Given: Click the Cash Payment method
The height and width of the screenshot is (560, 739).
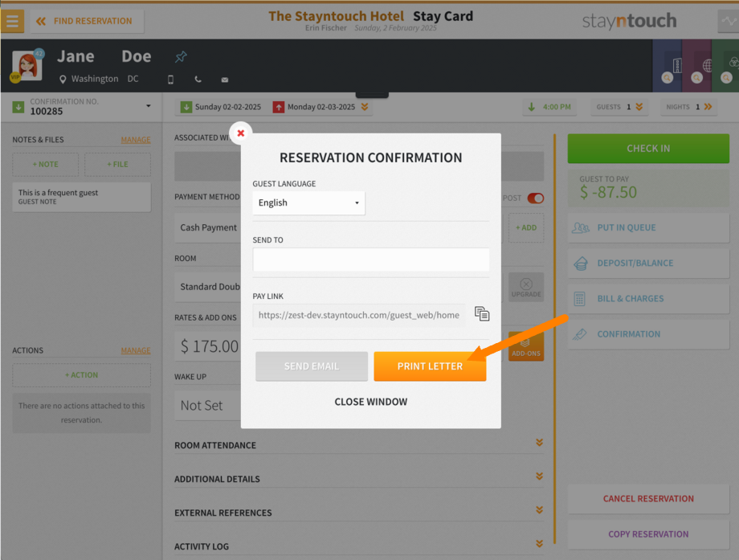Looking at the screenshot, I should click(x=208, y=227).
